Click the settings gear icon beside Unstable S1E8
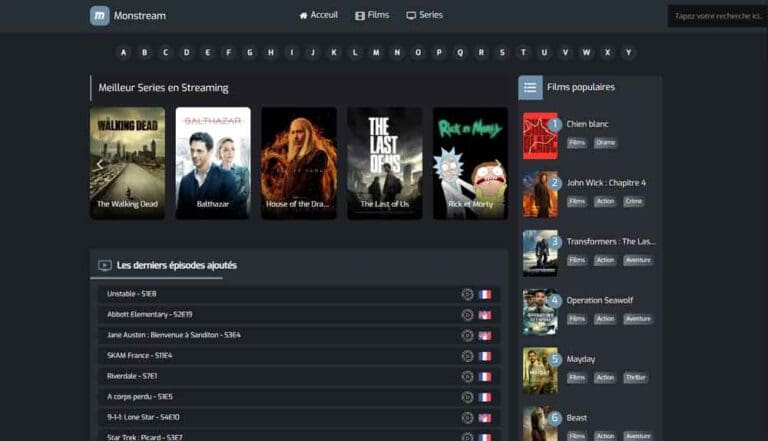 467,294
